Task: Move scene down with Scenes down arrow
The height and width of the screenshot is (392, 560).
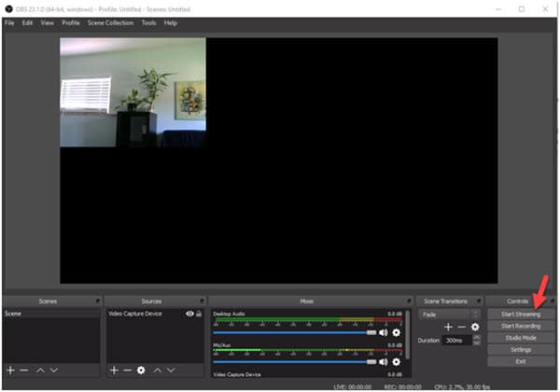Action: tap(54, 371)
